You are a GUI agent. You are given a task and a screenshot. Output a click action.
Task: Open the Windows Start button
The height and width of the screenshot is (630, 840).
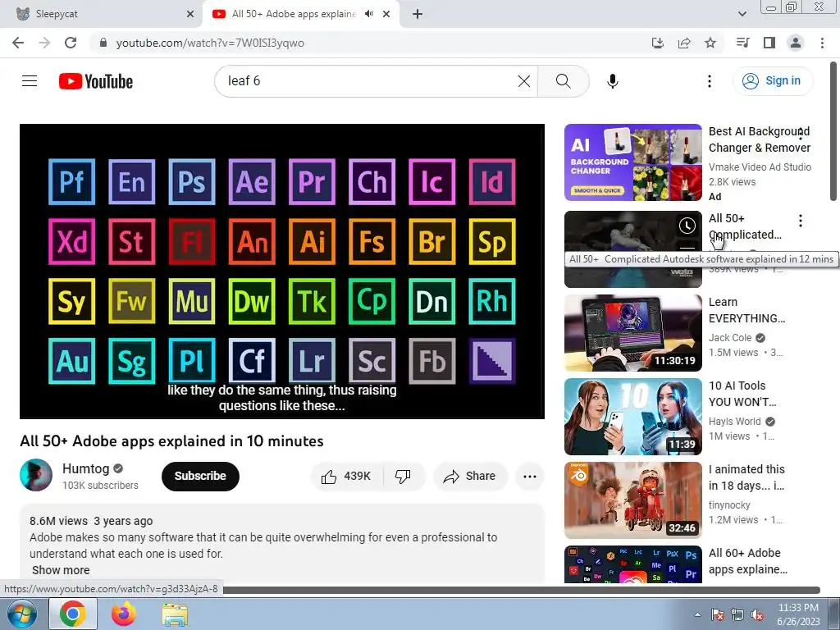click(x=22, y=614)
